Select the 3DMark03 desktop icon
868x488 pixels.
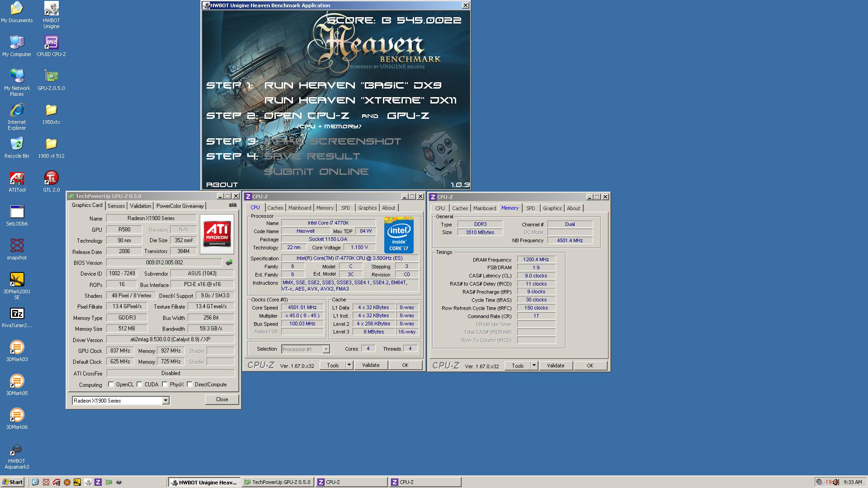tap(17, 351)
